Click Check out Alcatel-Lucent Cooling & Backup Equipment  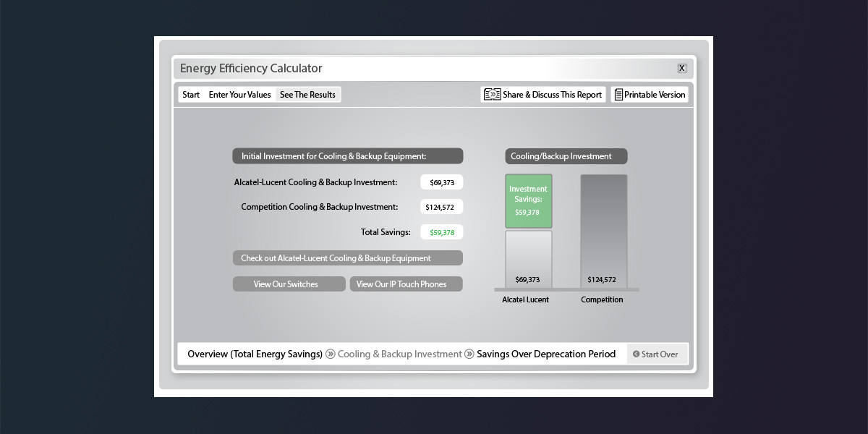coord(347,258)
